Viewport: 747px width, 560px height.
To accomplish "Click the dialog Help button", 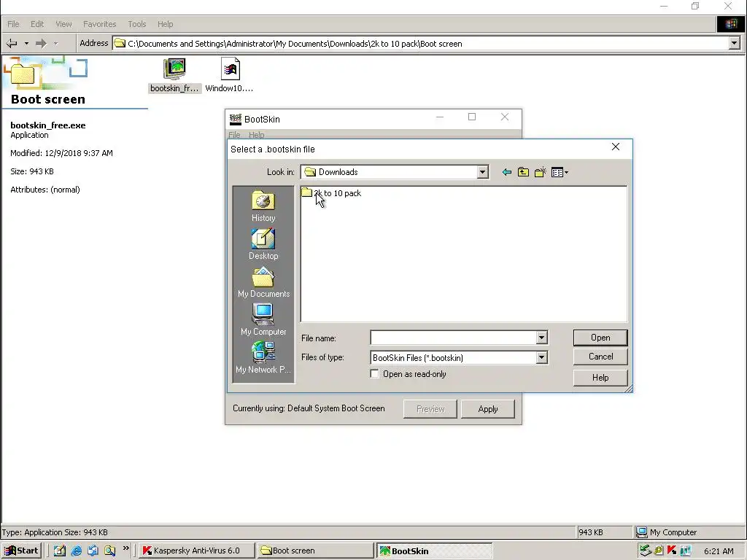I will (600, 378).
